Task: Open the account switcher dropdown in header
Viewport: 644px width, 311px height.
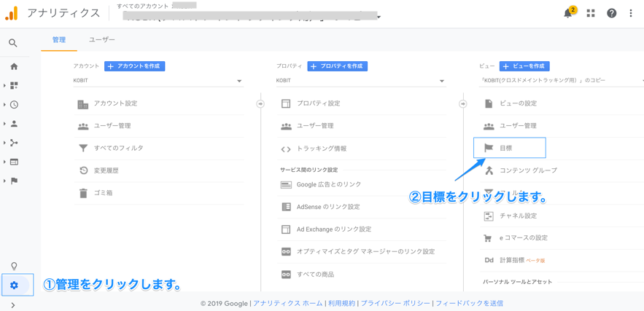Action: tap(378, 17)
